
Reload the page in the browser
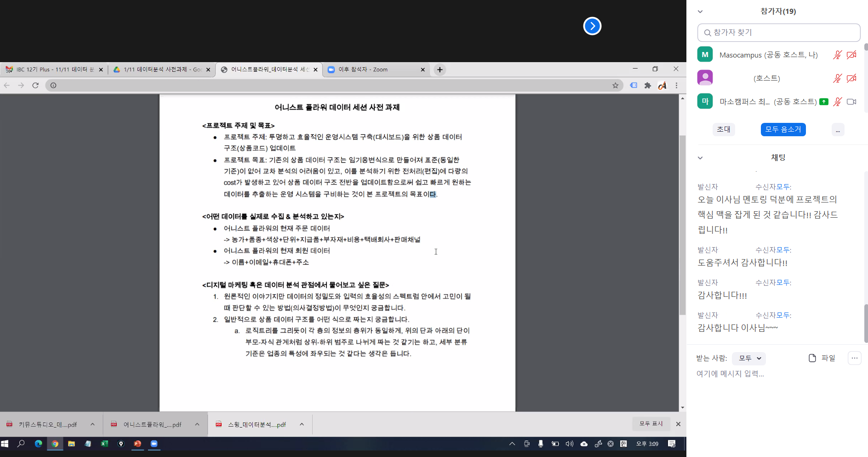tap(35, 85)
